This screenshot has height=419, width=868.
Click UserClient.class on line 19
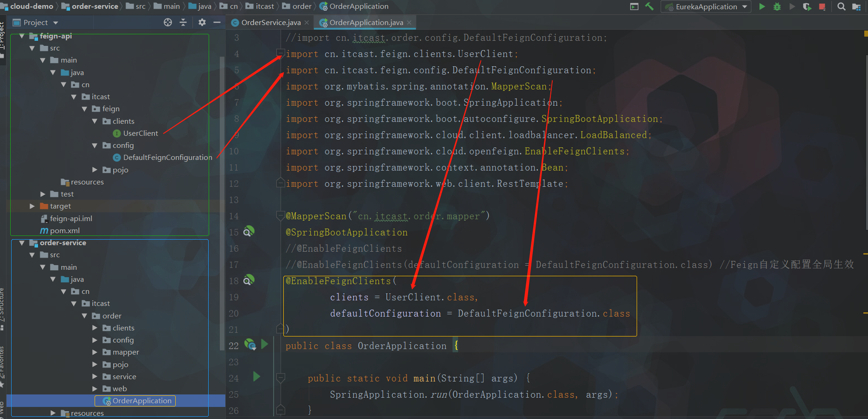(430, 297)
